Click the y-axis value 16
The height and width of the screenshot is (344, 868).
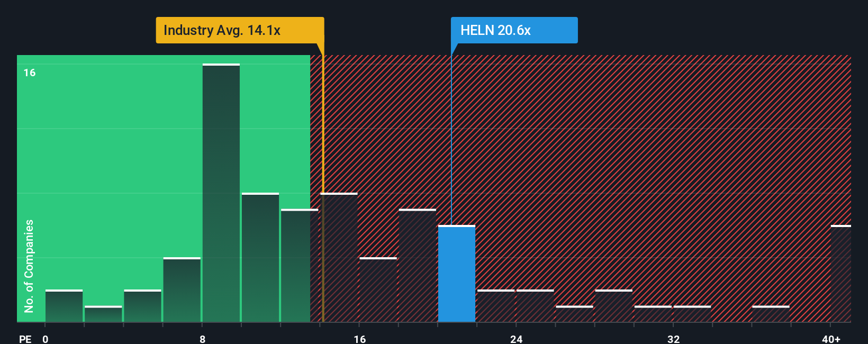click(30, 73)
